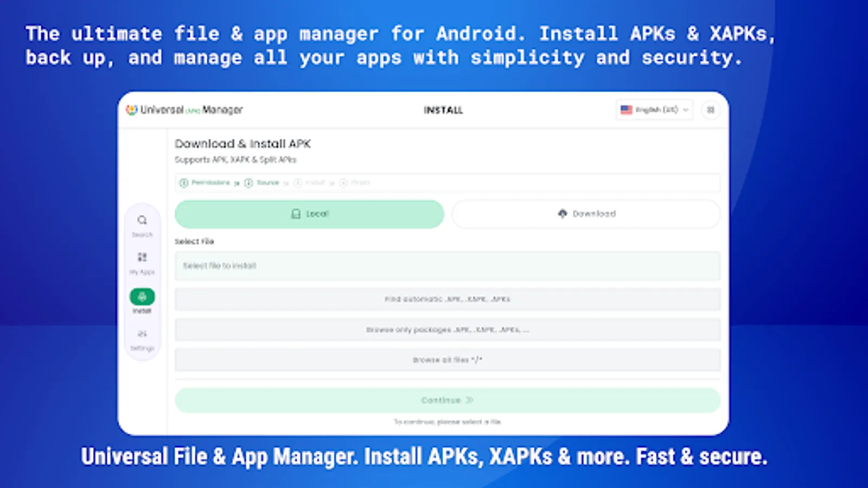Click the INSTALL page title
The height and width of the screenshot is (488, 868).
click(x=443, y=110)
